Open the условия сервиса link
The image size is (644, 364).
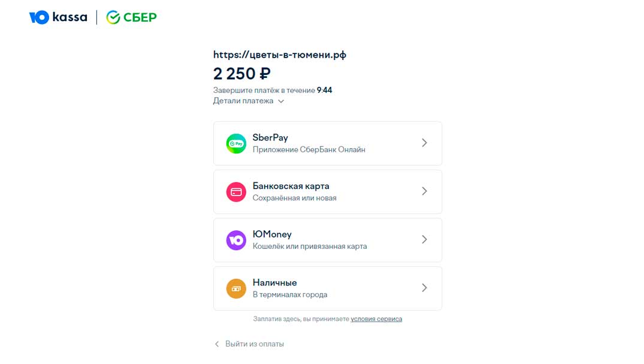pyautogui.click(x=376, y=319)
